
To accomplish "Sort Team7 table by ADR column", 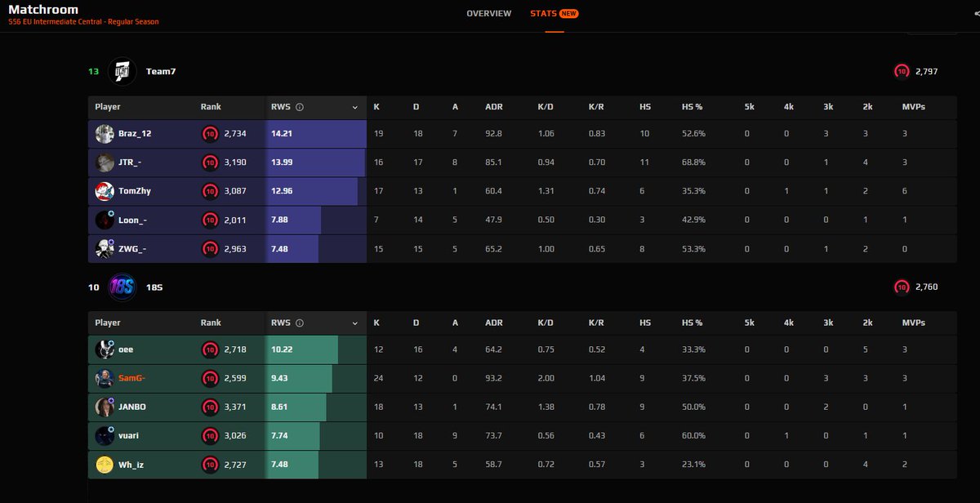I will [493, 107].
